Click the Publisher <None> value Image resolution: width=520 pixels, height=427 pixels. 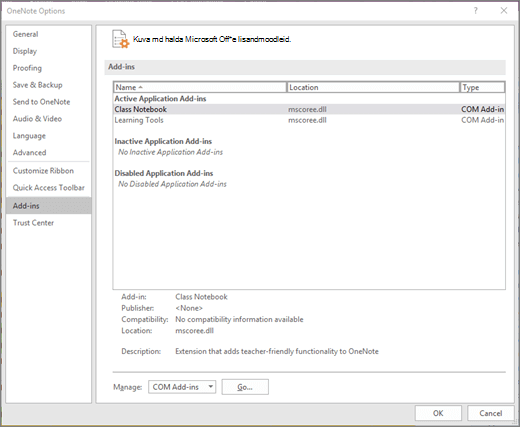[x=189, y=308]
